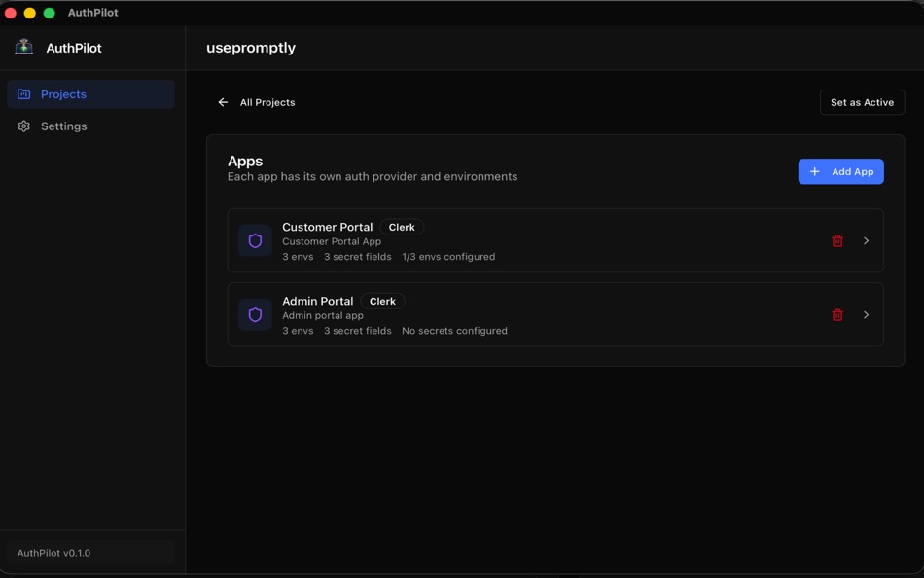Select the Customer Portal title
This screenshot has width=924, height=578.
(327, 227)
